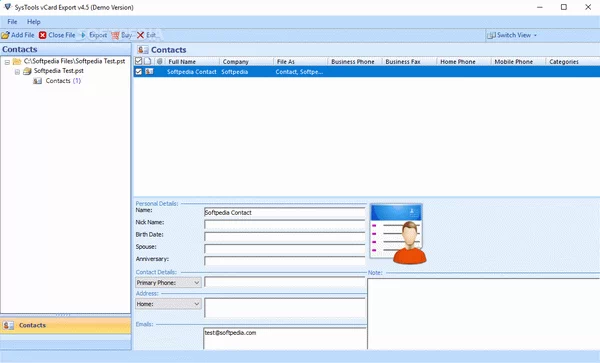Screen dimensions: 600x363
Task: Click the page icon column header
Action: [x=148, y=61]
